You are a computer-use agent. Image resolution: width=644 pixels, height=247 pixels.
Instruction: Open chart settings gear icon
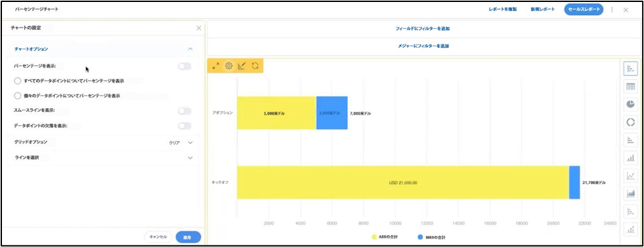228,66
